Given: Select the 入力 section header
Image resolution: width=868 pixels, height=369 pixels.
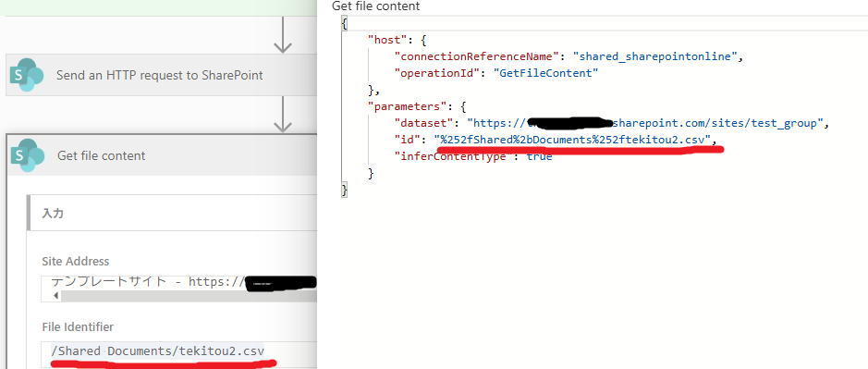Looking at the screenshot, I should click(x=172, y=213).
